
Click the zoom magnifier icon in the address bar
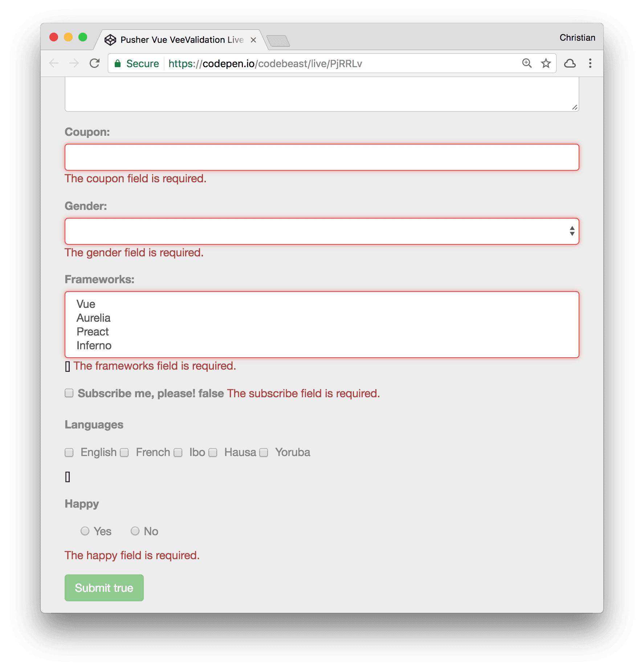click(x=526, y=63)
